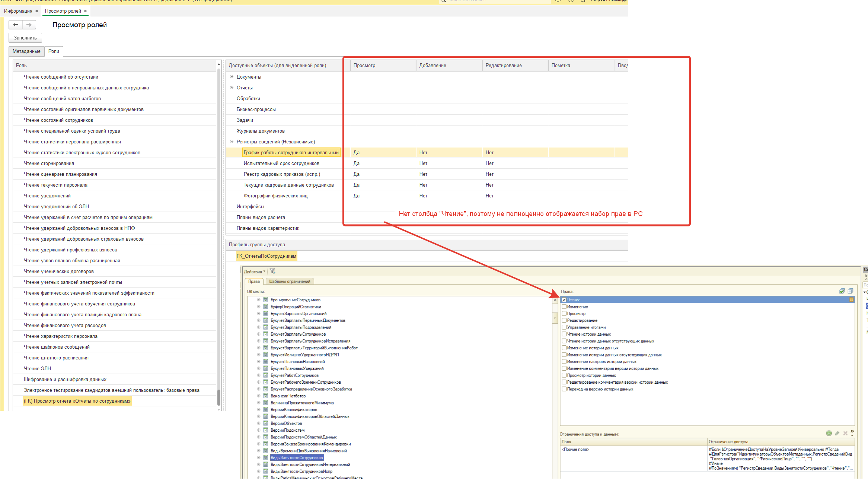Check the Просмотр истории данных checkbox
This screenshot has height=479, width=868.
pyautogui.click(x=564, y=375)
